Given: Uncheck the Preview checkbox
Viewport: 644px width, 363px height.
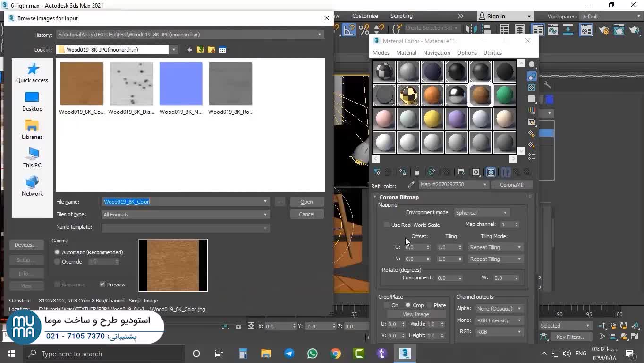Looking at the screenshot, I should pos(102,285).
